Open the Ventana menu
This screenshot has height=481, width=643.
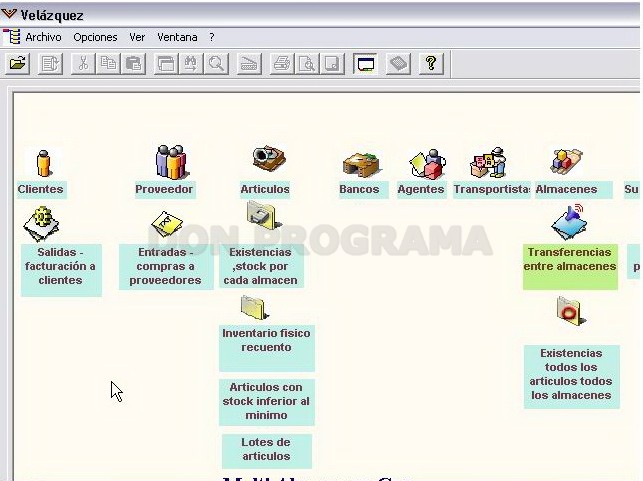pos(177,37)
